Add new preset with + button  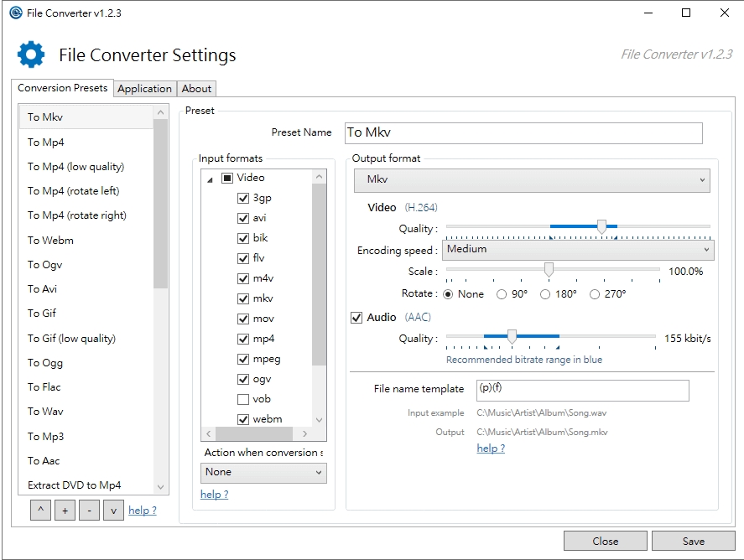click(65, 511)
